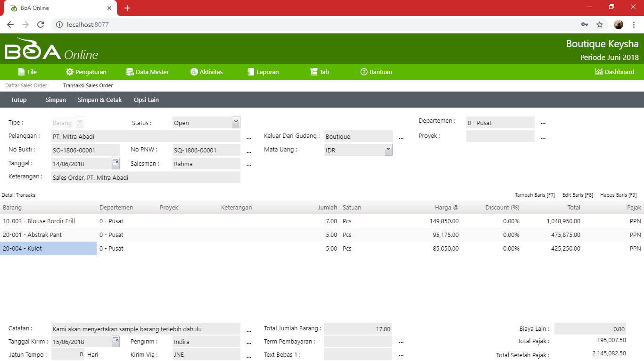Viewport: 644px width, 361px height.
Task: Click the Simpan button
Action: [x=56, y=100]
